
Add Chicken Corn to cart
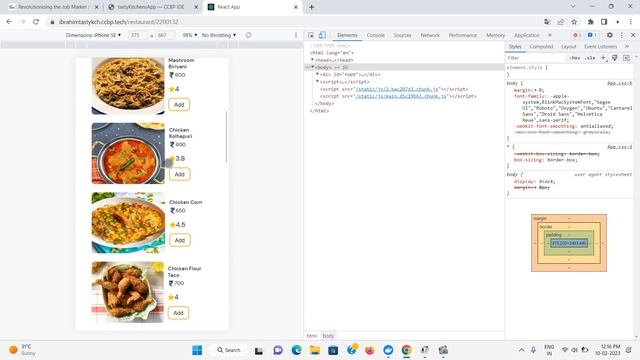(180, 240)
